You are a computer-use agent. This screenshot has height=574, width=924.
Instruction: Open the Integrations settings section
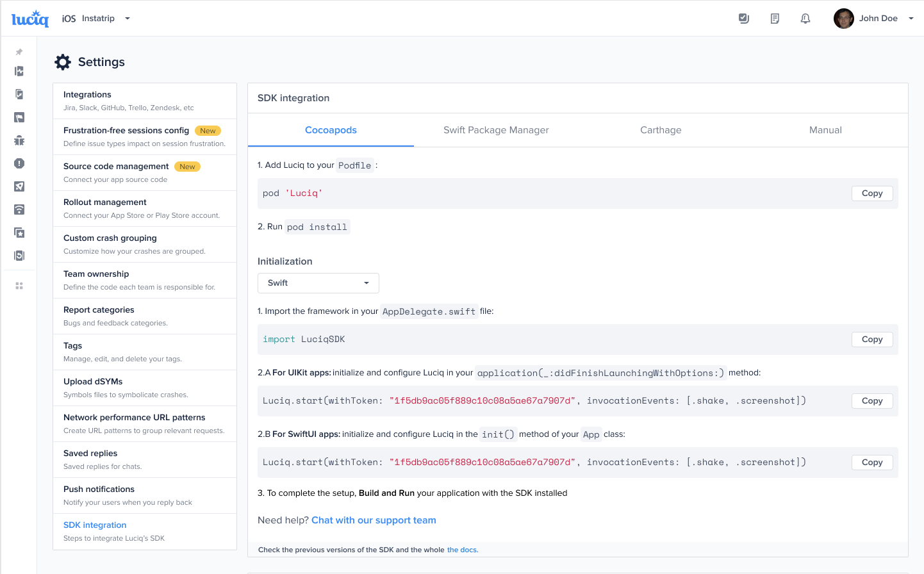tap(145, 101)
